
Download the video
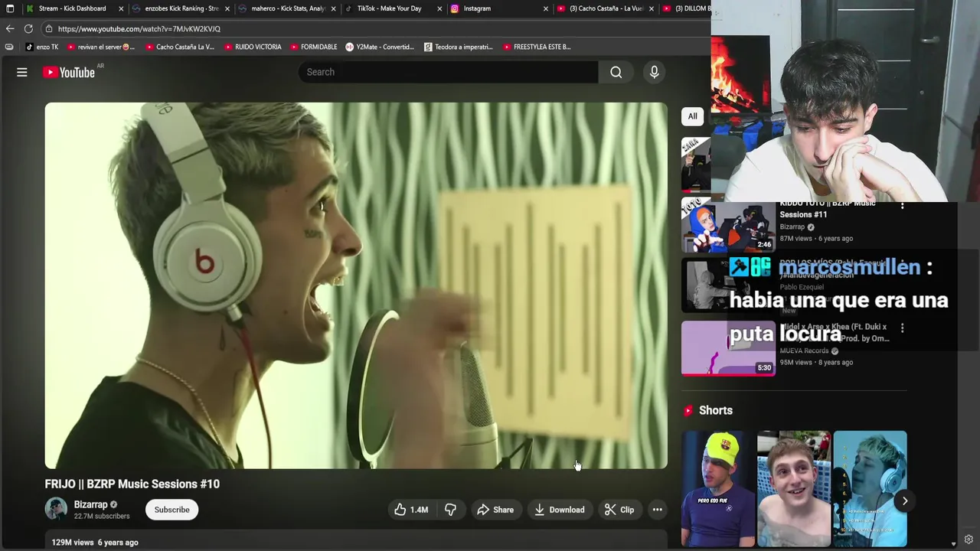pos(560,510)
